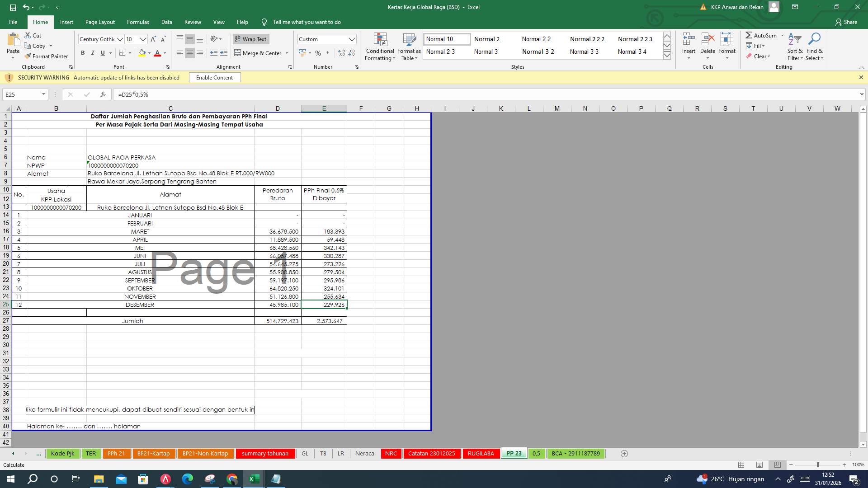Screen dimensions: 868x488
Task: Click Find & Select
Action: 815,46
